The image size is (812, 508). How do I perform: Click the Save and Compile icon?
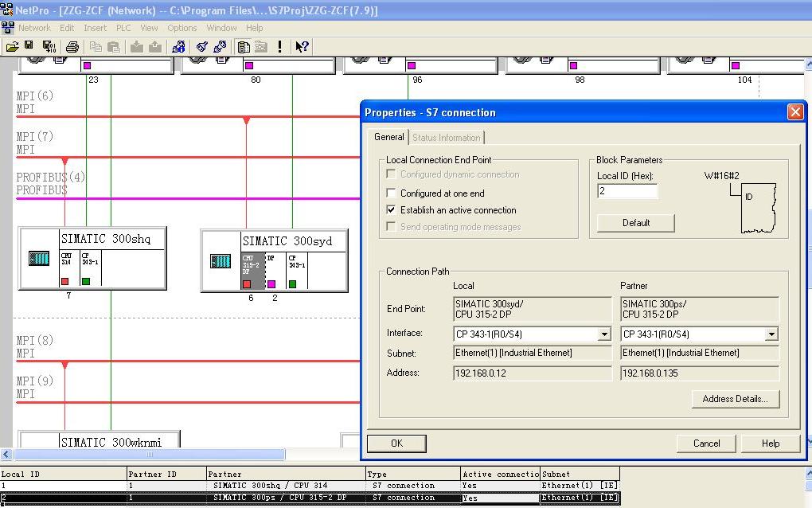(49, 47)
